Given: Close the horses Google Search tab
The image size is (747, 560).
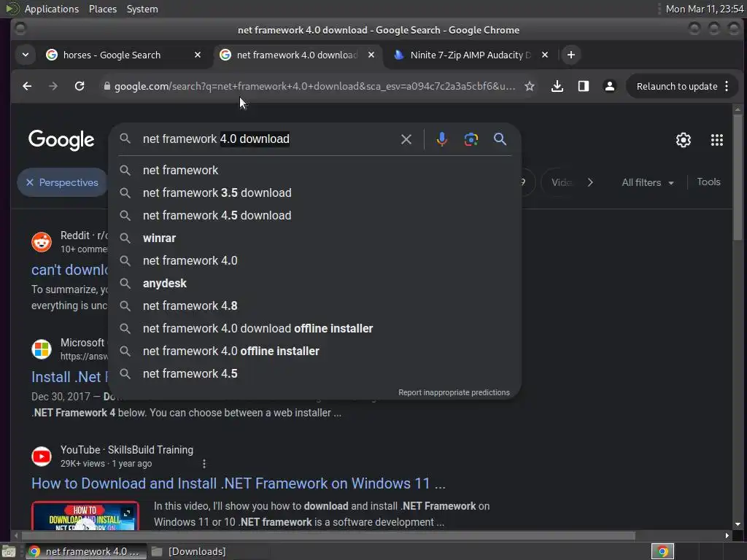Looking at the screenshot, I should point(198,55).
